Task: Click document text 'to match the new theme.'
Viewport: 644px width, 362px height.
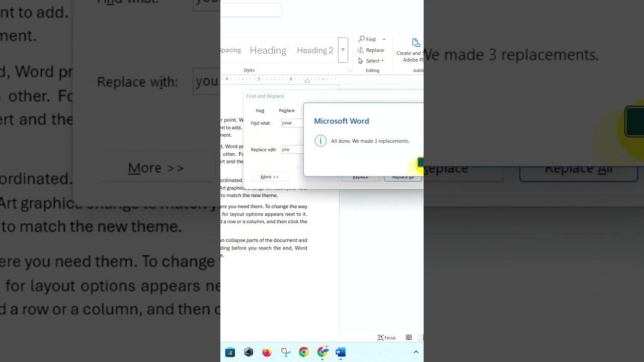Action: pyautogui.click(x=249, y=196)
